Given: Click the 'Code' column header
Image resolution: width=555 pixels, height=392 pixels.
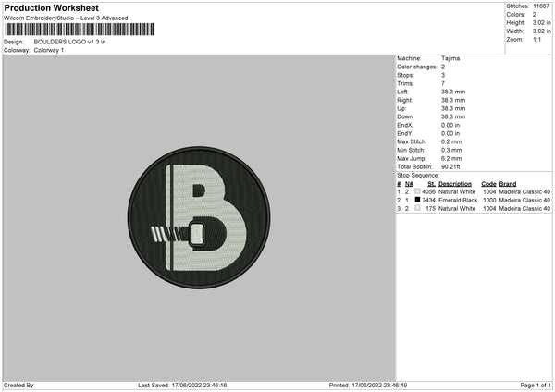Looking at the screenshot, I should pos(488,184).
